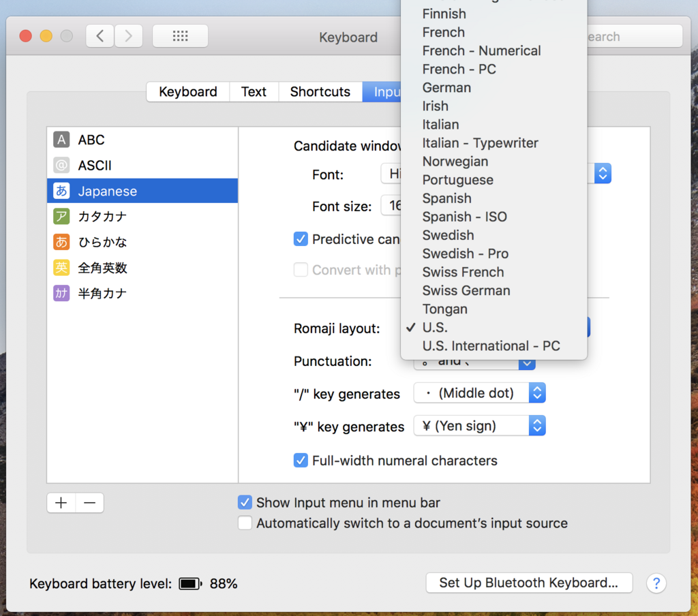Choose Swiss French layout
This screenshot has height=616, width=698.
494,272
